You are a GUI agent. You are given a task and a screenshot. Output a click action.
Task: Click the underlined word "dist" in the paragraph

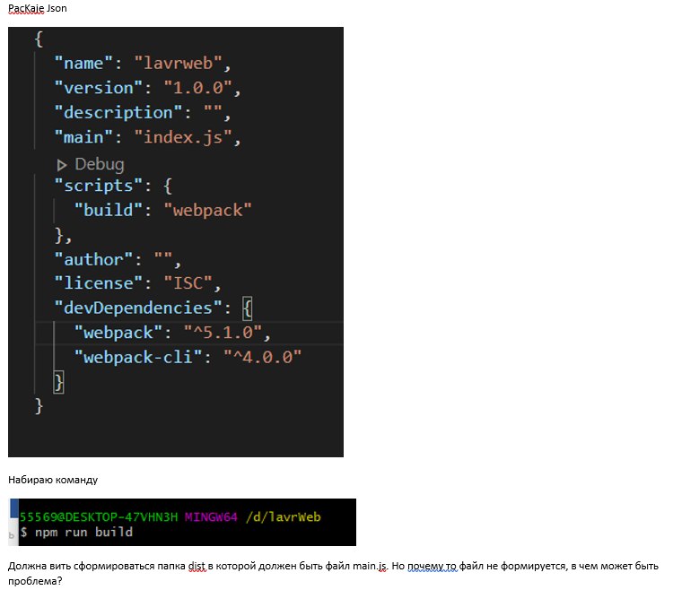[197, 567]
